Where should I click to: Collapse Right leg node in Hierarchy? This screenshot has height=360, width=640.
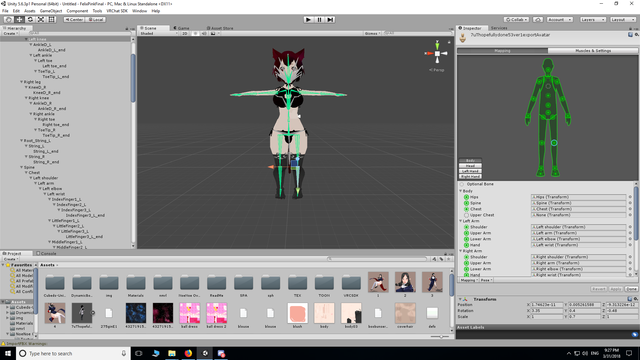pos(22,82)
